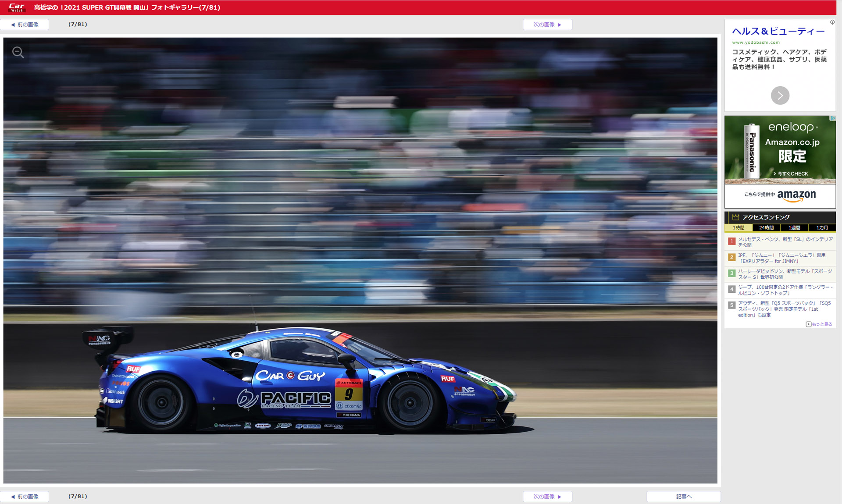The height and width of the screenshot is (504, 842).
Task: Switch ranking to the 24時間 tab
Action: [x=766, y=228]
